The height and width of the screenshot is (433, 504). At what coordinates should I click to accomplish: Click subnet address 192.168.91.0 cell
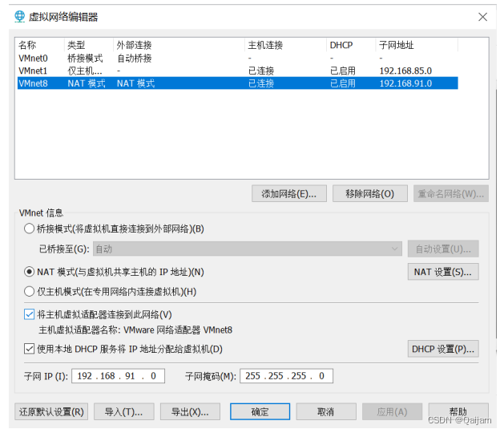405,83
